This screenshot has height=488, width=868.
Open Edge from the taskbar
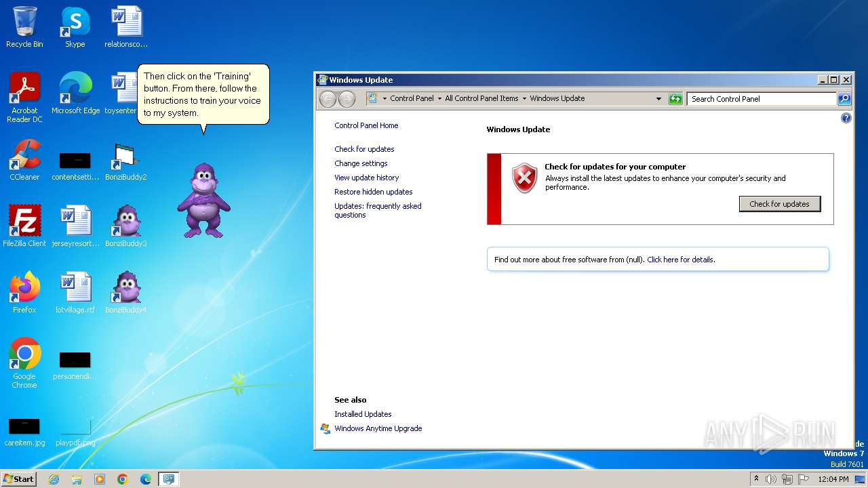(145, 479)
